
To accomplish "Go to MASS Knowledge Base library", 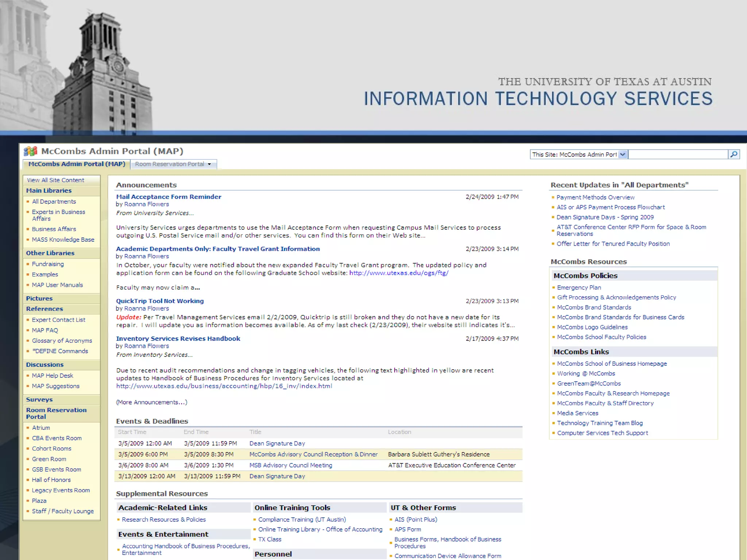I will coord(63,240).
